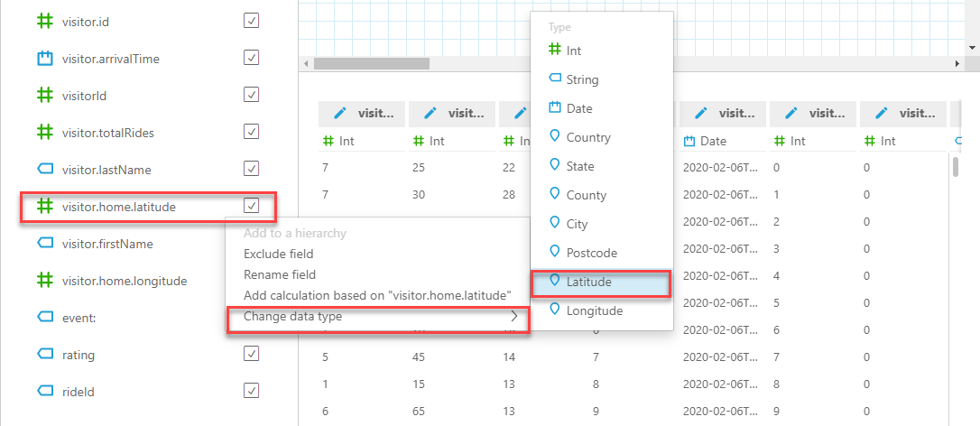The width and height of the screenshot is (980, 426).
Task: Click the hash icon beside visitor.id
Action: tap(44, 22)
